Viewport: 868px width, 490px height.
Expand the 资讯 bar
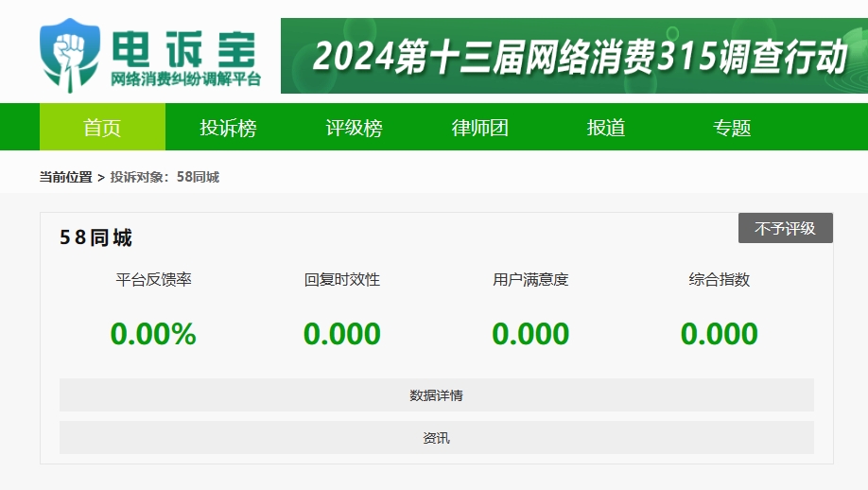[x=437, y=438]
